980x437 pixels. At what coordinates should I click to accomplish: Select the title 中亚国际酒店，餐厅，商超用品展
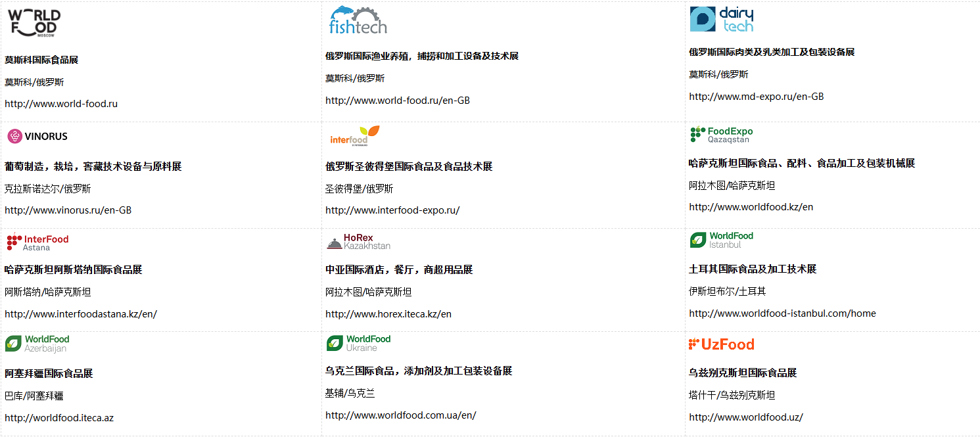(399, 270)
